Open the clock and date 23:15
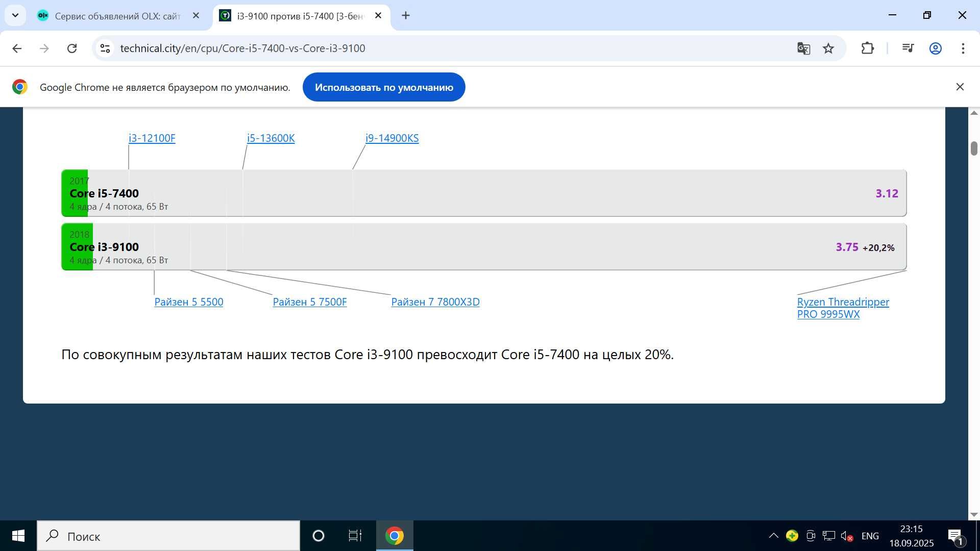The height and width of the screenshot is (551, 980). (x=912, y=536)
